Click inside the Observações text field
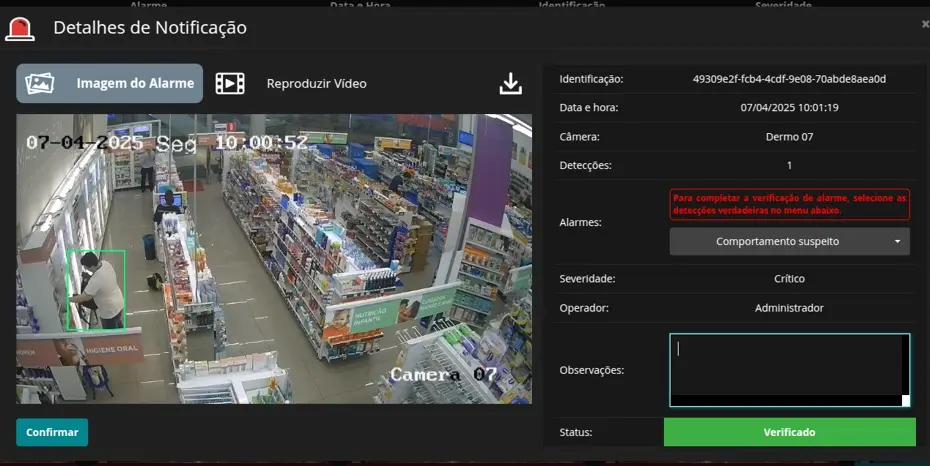The width and height of the screenshot is (930, 466). (789, 370)
